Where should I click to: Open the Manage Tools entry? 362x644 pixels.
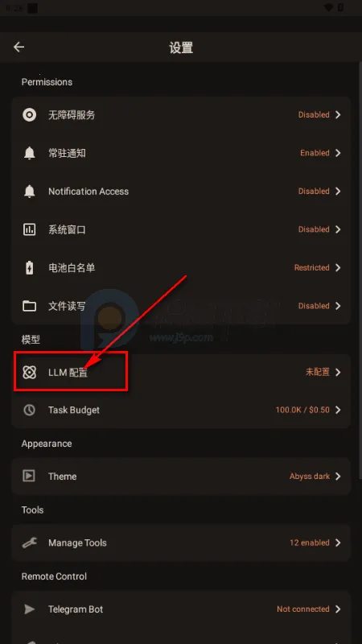pyautogui.click(x=181, y=543)
